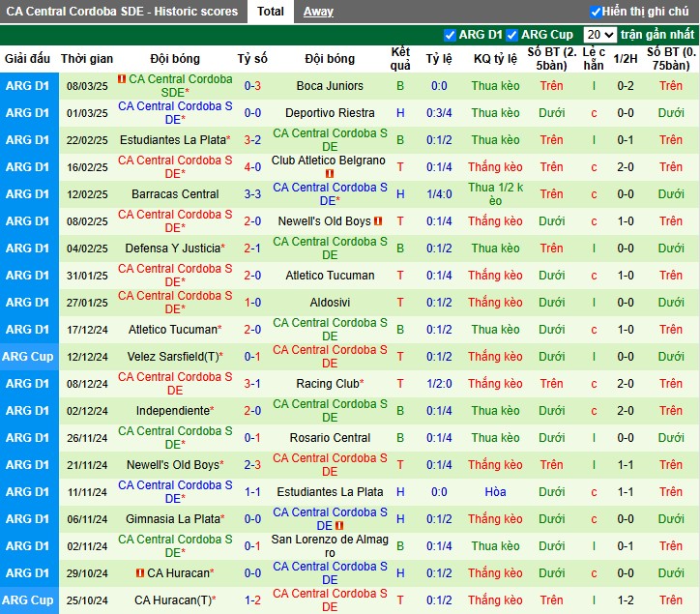Open Velez Sarsfield(T) team link
Viewport: 700px width, 614px height.
[175, 357]
